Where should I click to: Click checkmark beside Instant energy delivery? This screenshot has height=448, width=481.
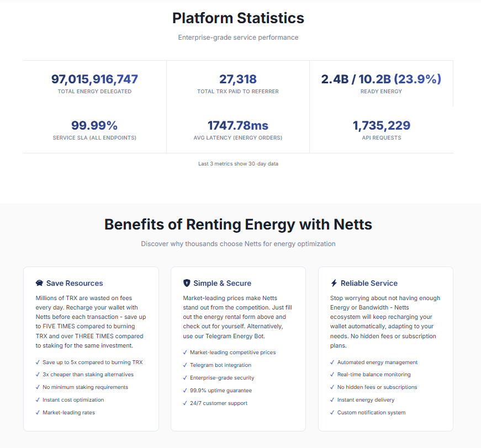(332, 400)
